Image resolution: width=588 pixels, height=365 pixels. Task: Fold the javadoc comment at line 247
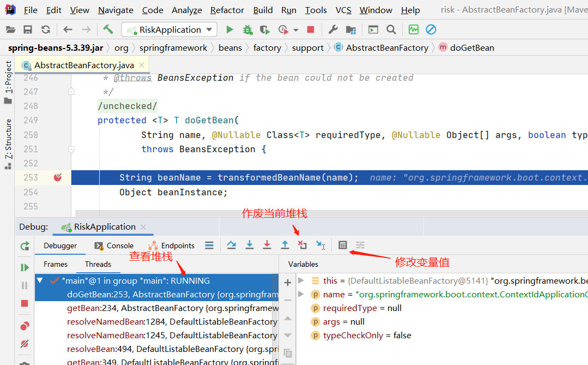click(71, 91)
